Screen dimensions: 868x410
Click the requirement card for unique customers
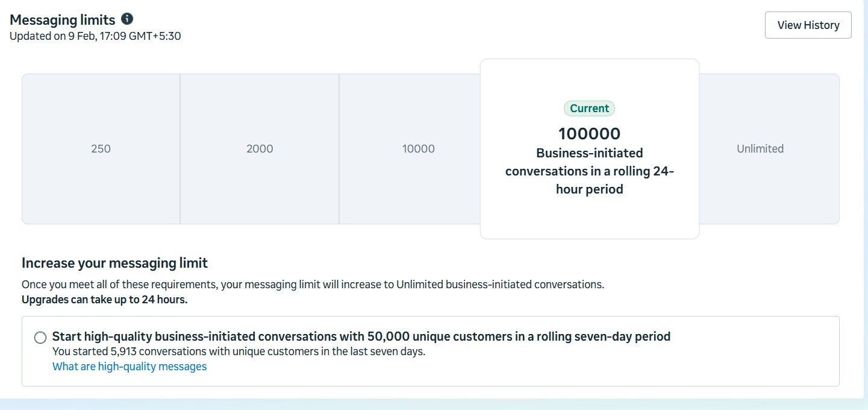(x=430, y=350)
